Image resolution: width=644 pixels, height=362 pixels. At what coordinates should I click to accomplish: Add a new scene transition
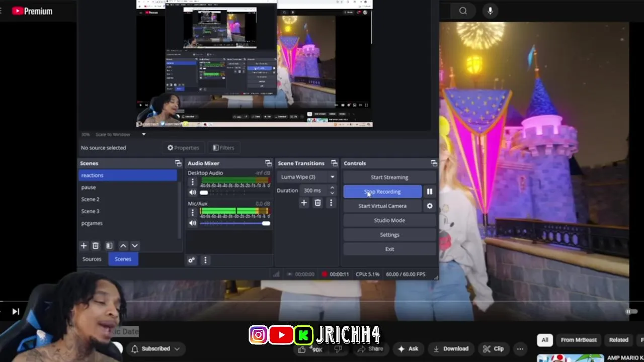click(304, 203)
